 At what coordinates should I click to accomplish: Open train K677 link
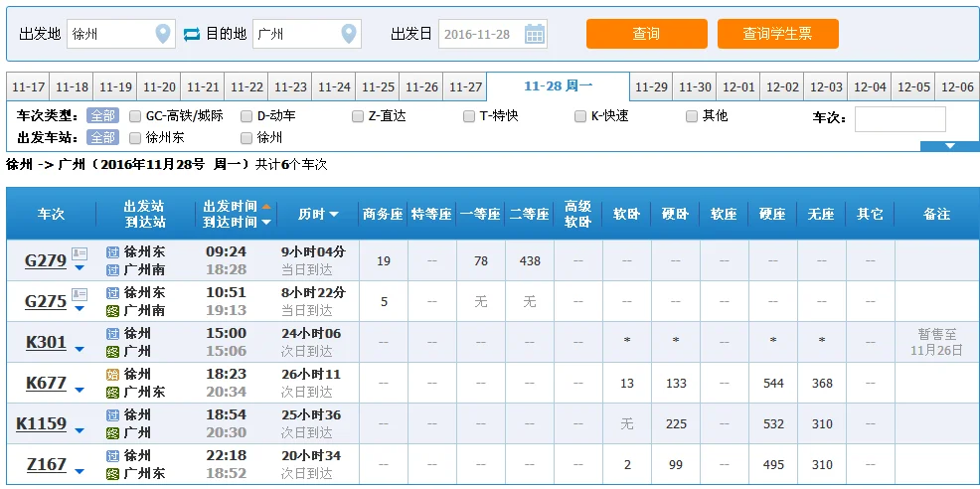click(x=46, y=383)
